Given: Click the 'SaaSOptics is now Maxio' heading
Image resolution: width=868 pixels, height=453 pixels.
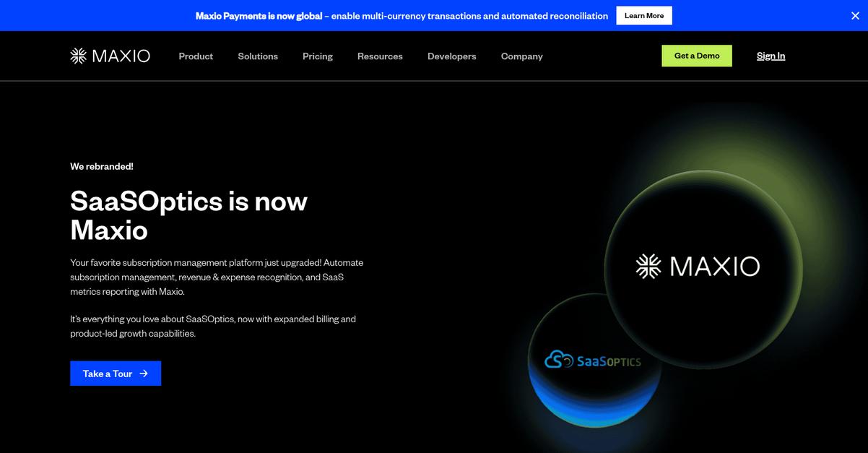Looking at the screenshot, I should (x=188, y=215).
